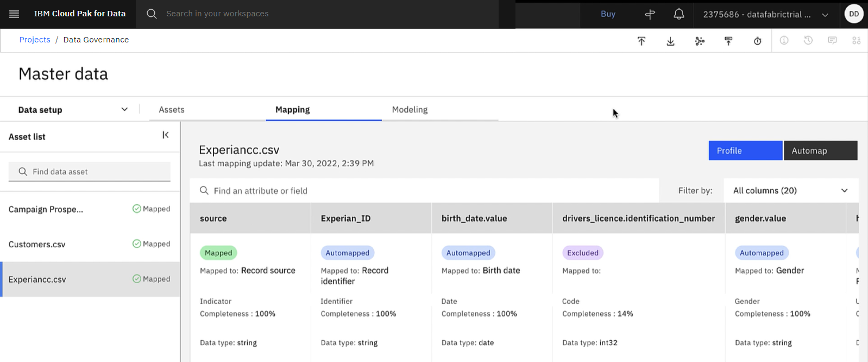Click the Find data asset input
Viewport: 868px width, 362px height.
90,172
